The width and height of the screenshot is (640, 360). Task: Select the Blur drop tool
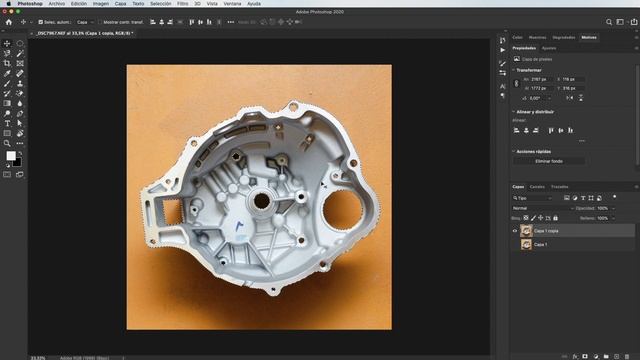[x=20, y=103]
